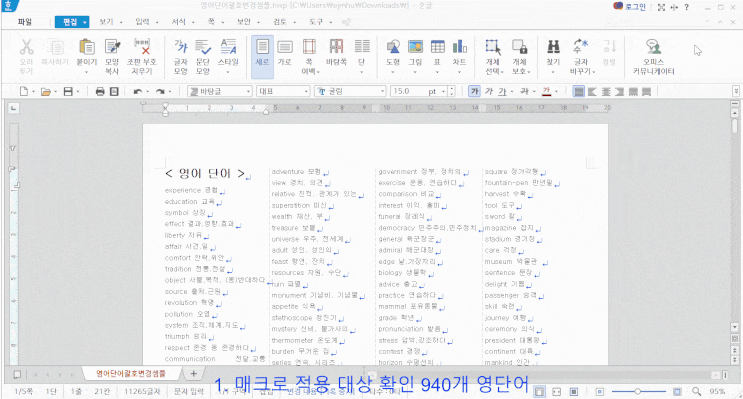
Task: Expand the arrow under 찾기
Action: point(553,72)
